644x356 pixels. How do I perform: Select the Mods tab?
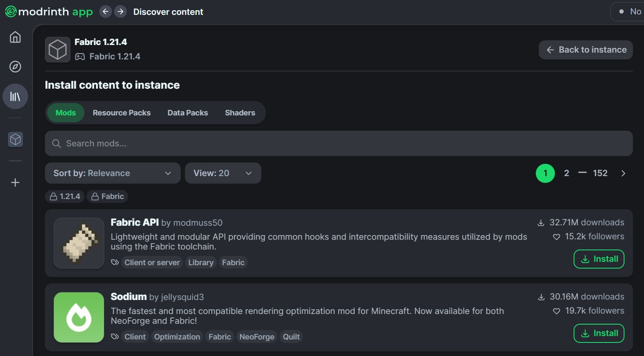[x=65, y=113]
